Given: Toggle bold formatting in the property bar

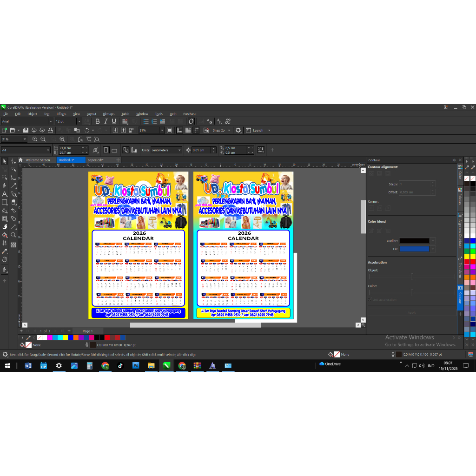Looking at the screenshot, I should [x=98, y=121].
